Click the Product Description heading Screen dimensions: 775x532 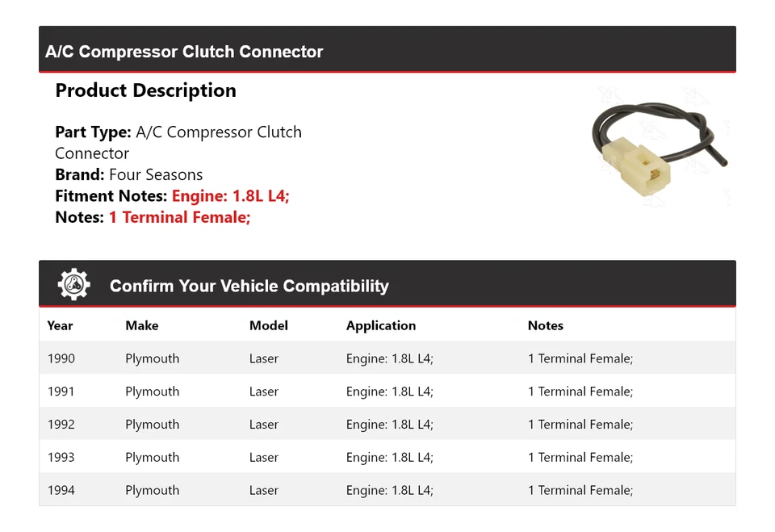point(145,90)
